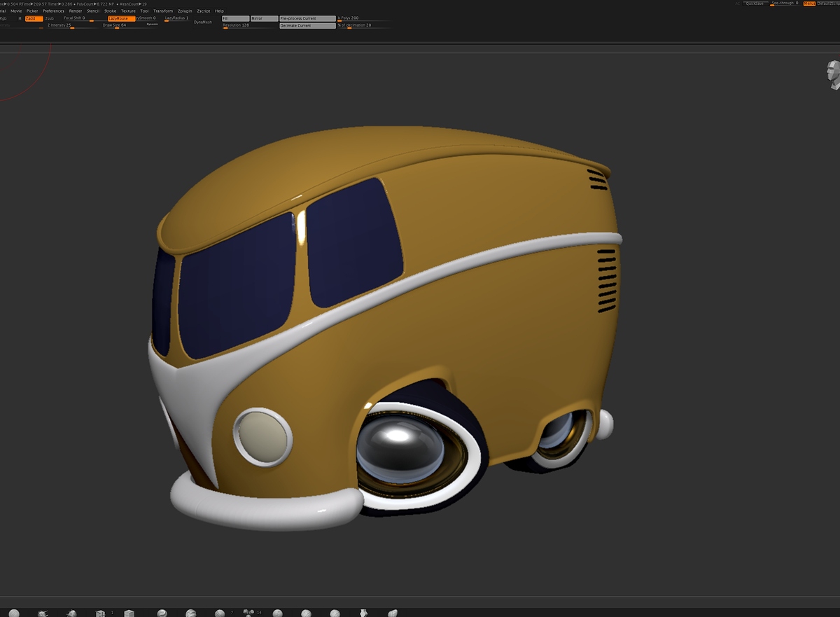Switch to Zsub mode

(49, 18)
